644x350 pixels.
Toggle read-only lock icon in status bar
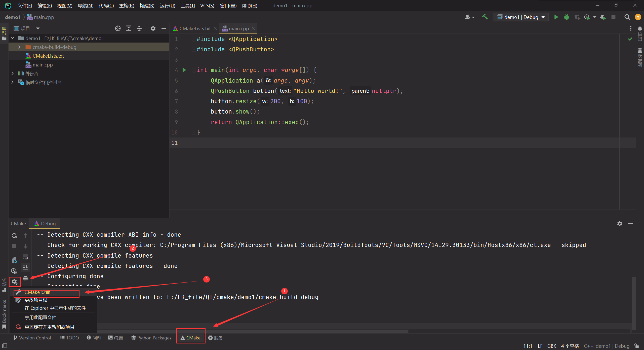click(x=636, y=346)
